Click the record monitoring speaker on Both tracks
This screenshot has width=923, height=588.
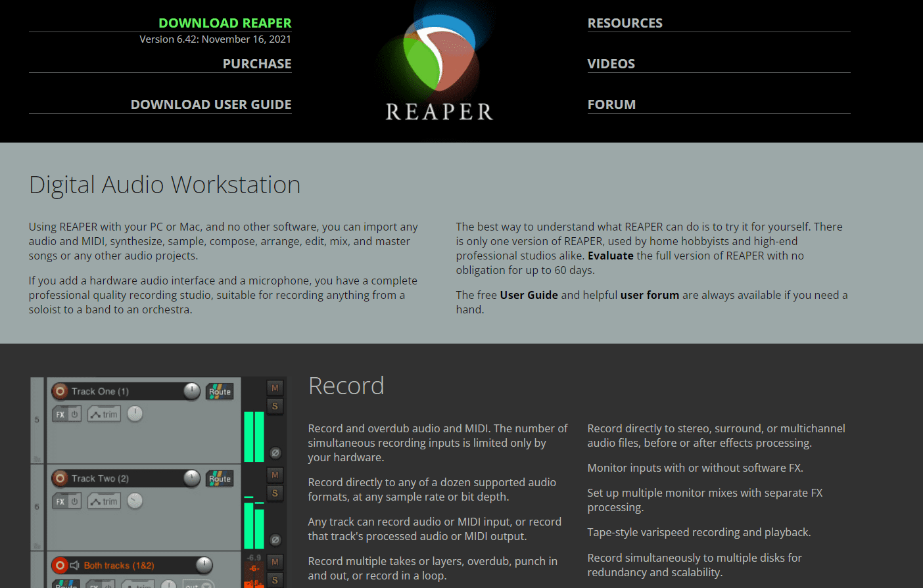point(74,565)
